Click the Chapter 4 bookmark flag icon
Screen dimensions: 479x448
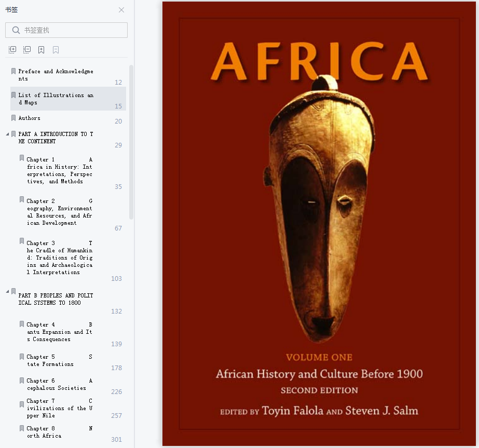[x=22, y=324]
